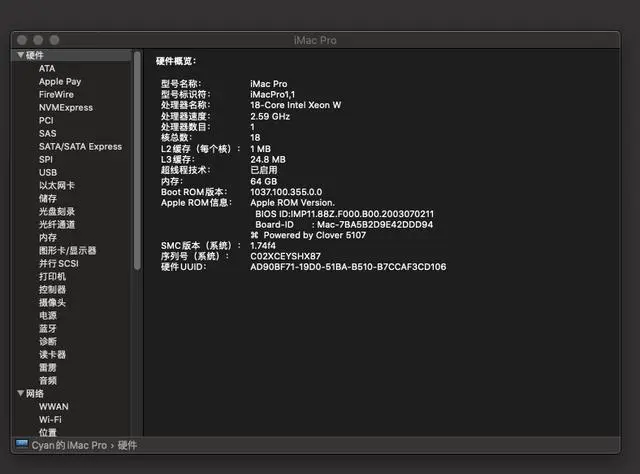This screenshot has height=474, width=640.
Task: Select the 硬件 category header
Action: coord(35,55)
